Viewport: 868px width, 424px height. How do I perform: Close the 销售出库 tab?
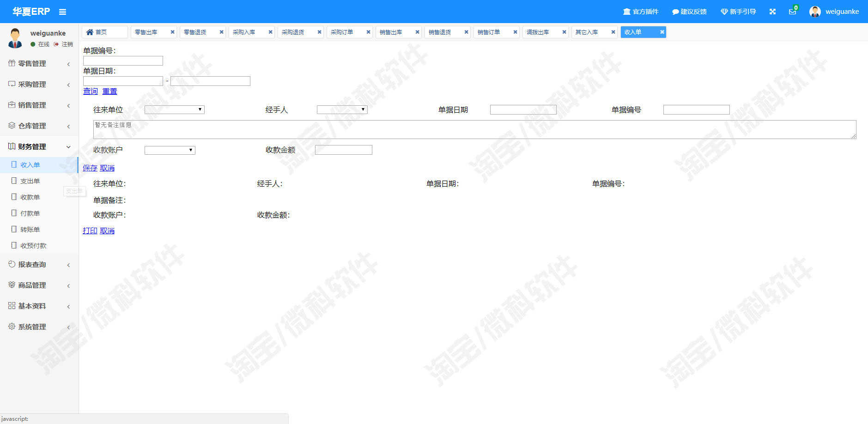pos(417,32)
